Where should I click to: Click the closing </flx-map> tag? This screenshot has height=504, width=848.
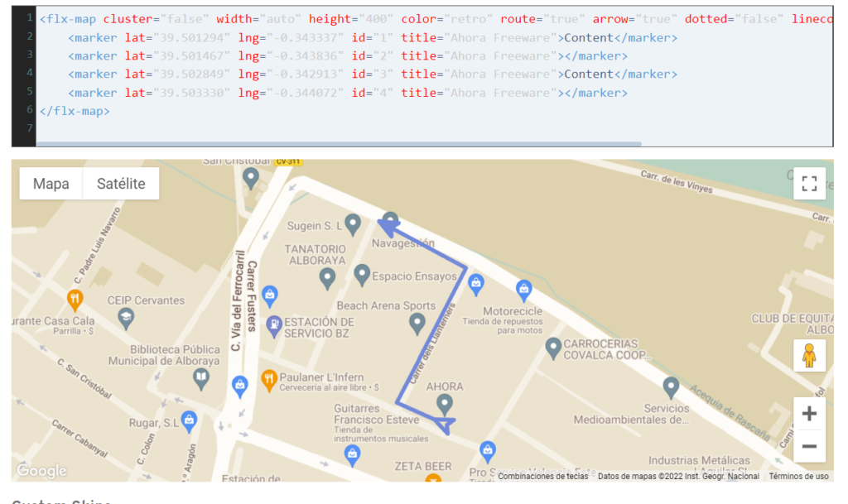click(x=75, y=111)
